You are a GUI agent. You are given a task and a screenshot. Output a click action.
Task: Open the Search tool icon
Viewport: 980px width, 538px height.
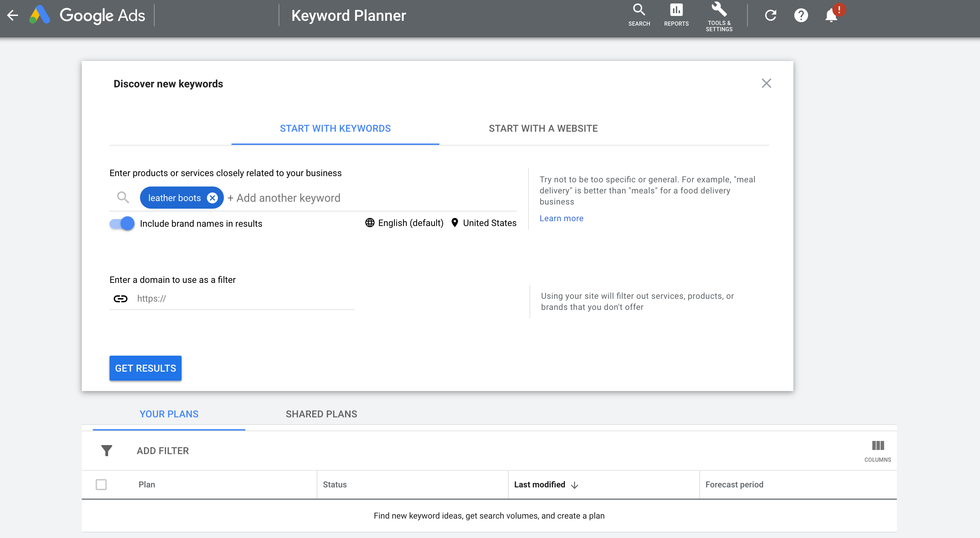click(x=639, y=15)
